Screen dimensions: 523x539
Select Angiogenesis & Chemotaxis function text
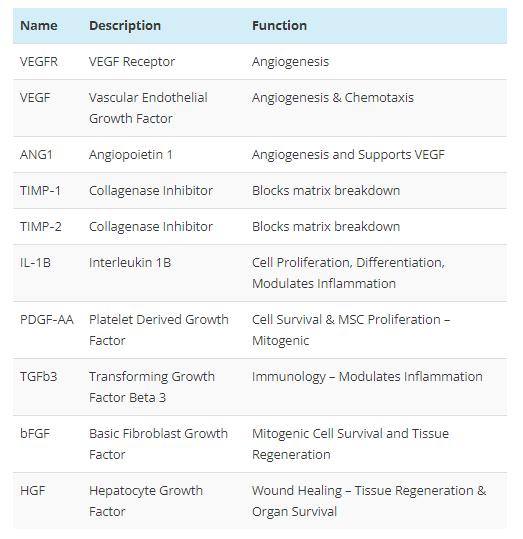coord(333,98)
